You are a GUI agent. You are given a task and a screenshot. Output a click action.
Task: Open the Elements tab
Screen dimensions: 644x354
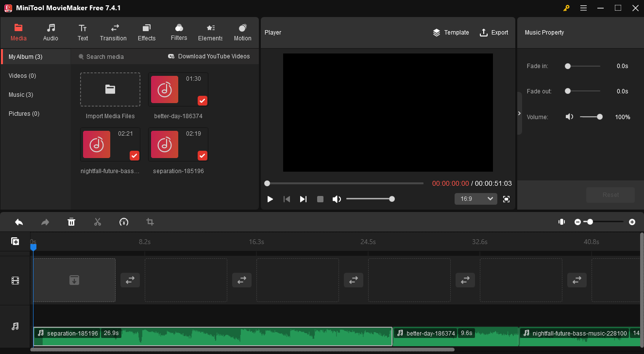210,32
